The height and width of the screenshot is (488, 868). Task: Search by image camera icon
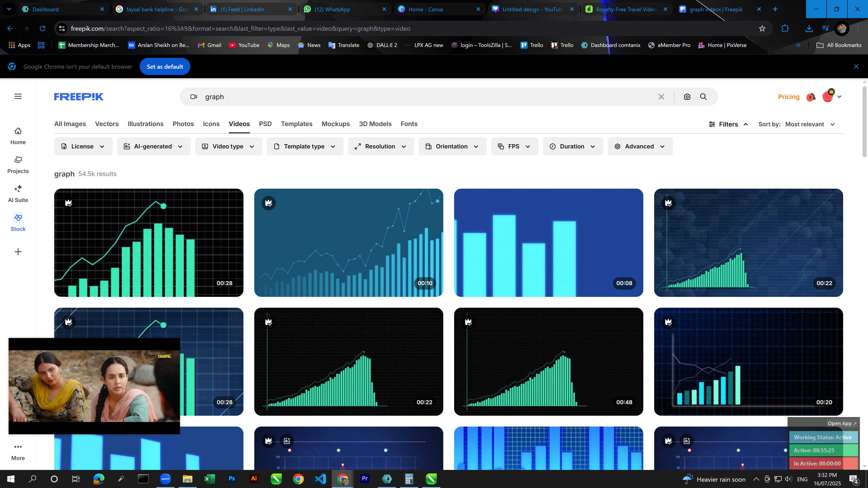pos(687,97)
